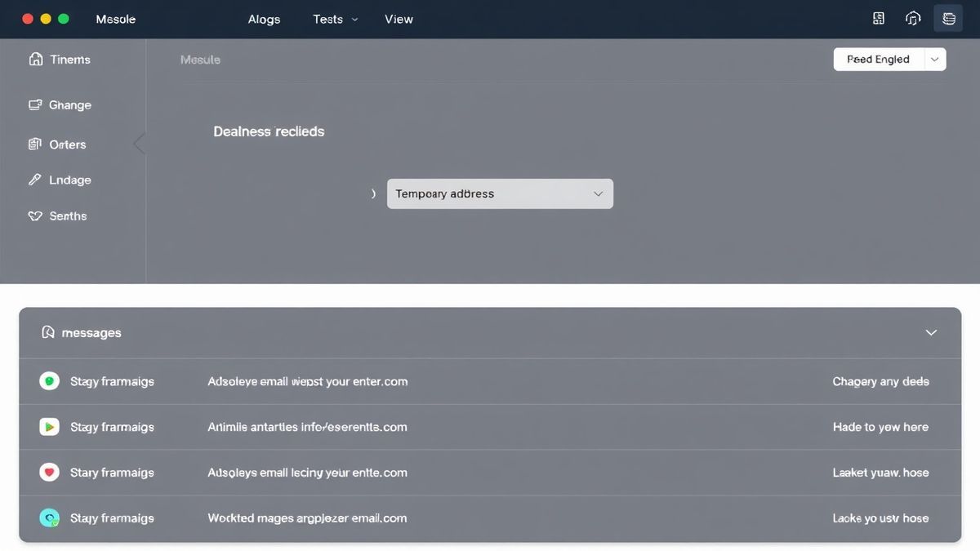980x551 pixels.
Task: Open the Alogs menu
Action: pos(265,19)
